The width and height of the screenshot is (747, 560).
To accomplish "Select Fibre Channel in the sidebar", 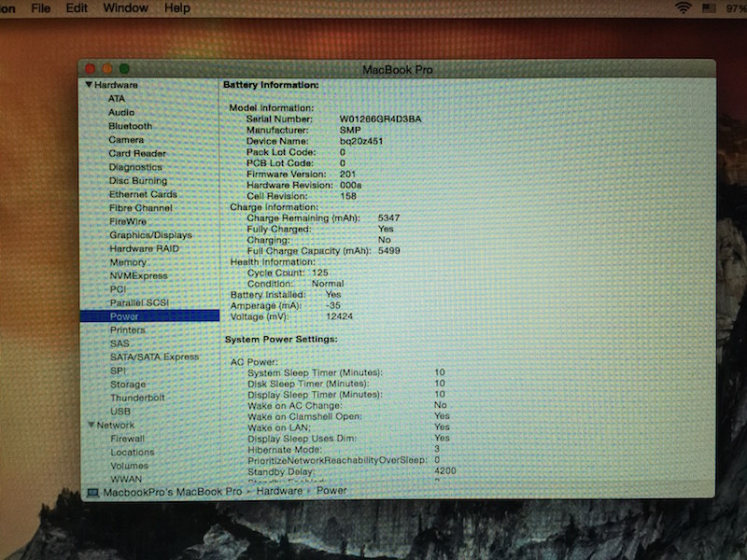I will tap(141, 208).
